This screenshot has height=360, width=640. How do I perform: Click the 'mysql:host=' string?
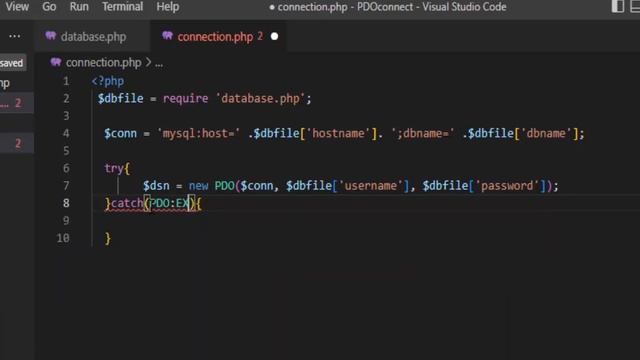198,133
